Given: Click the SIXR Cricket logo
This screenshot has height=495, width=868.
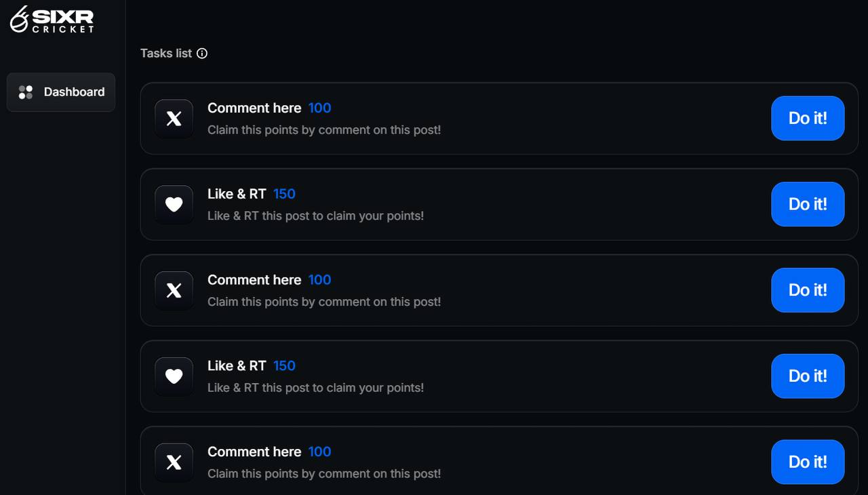Looking at the screenshot, I should [x=52, y=19].
